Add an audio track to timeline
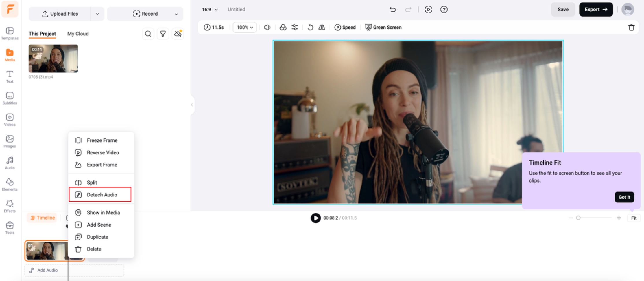The width and height of the screenshot is (644, 281). click(74, 270)
